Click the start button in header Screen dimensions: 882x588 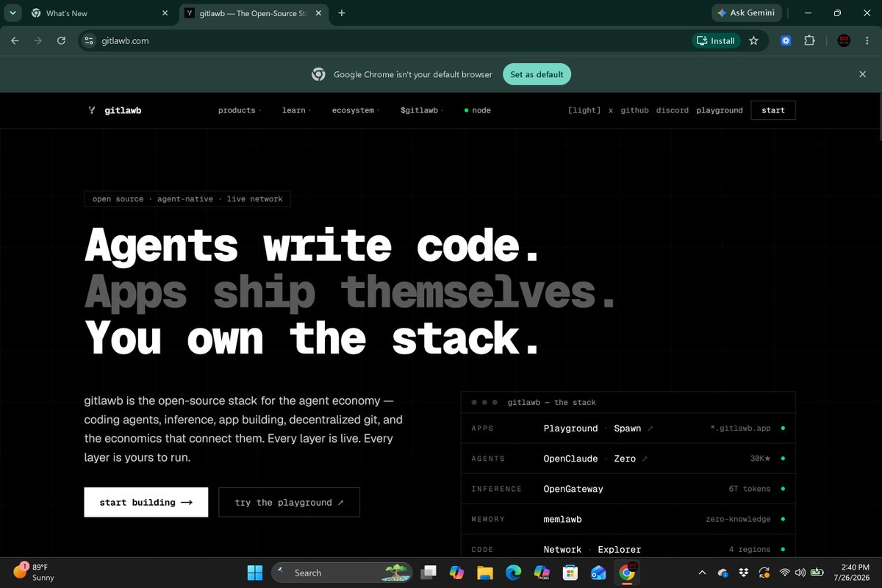(x=773, y=110)
